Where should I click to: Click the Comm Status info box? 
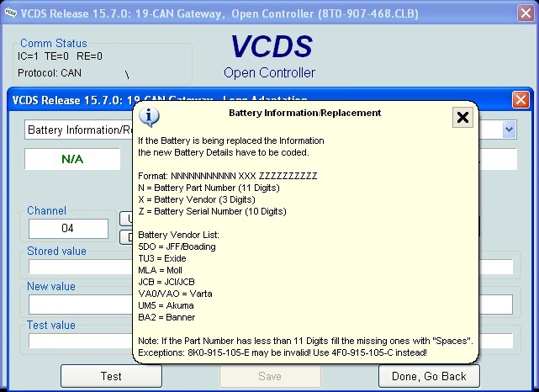click(x=103, y=62)
